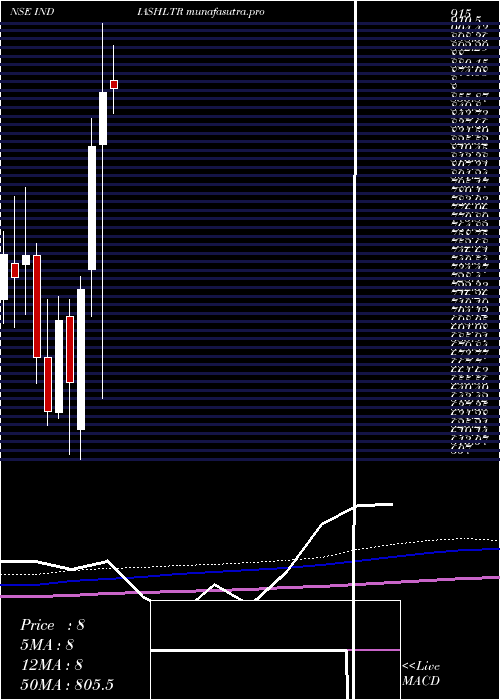Click the 'NSE IND' chart title text
The image size is (500, 700).
32,12
